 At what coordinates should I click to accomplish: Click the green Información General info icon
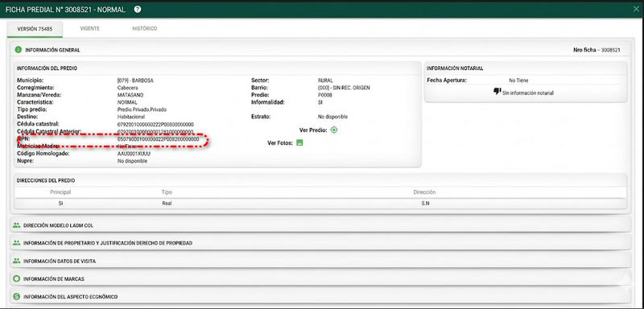click(x=18, y=50)
